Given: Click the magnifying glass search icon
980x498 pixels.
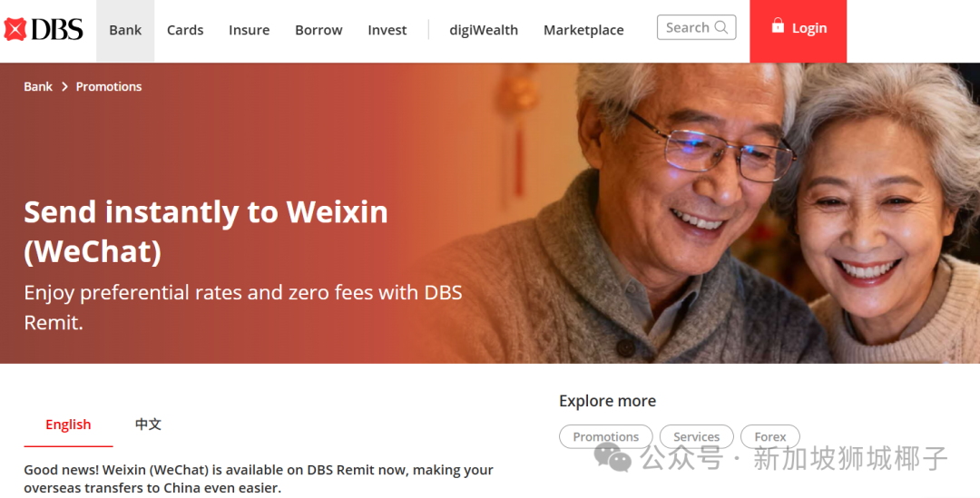Looking at the screenshot, I should pos(721,27).
